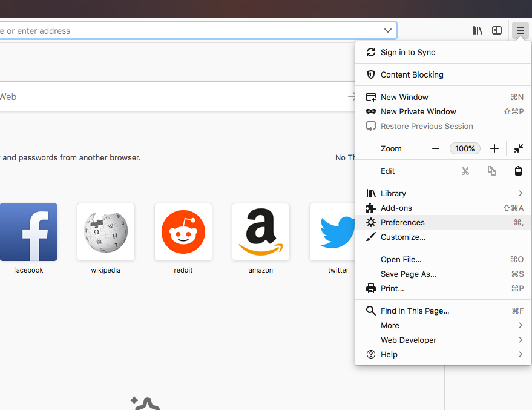Viewport: 532px width, 410px height.
Task: Click the Search the Web box
Action: tap(177, 97)
